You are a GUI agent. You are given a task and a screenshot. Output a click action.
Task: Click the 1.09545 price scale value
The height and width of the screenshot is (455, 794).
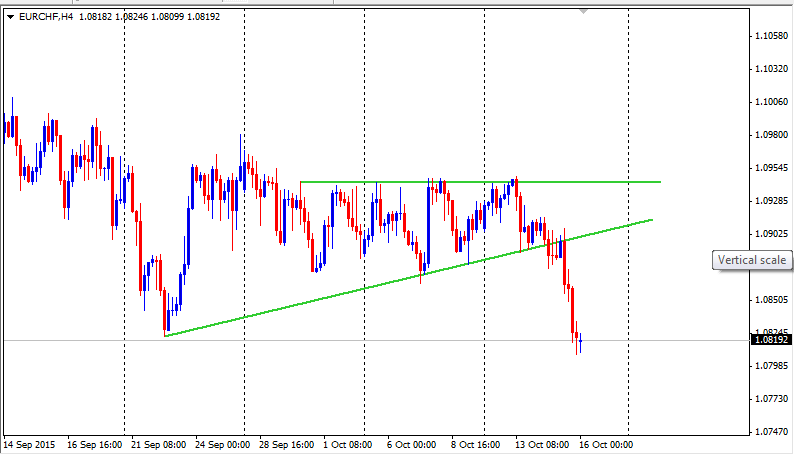(771, 168)
